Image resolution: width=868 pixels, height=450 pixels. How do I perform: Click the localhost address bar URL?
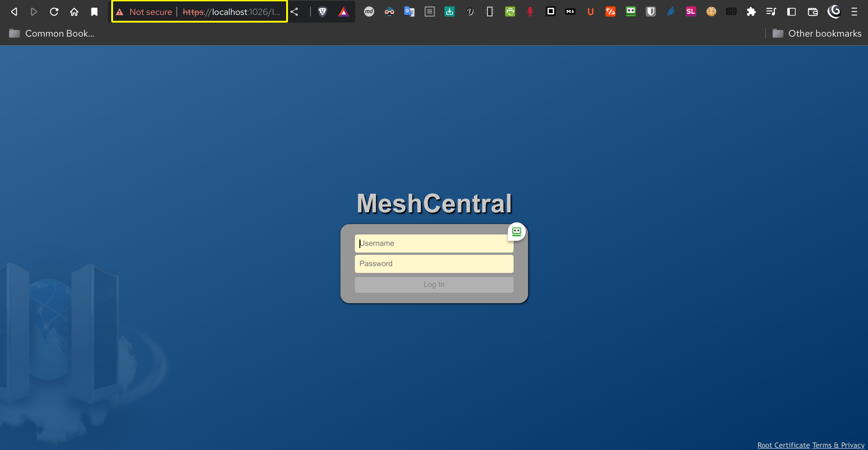[x=231, y=12]
